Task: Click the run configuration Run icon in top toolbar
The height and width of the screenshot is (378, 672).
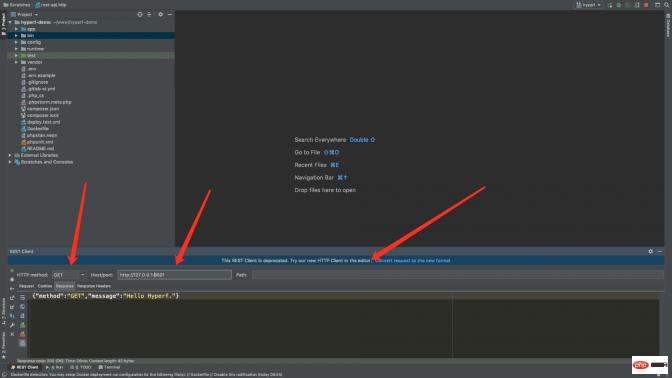Action: point(610,5)
